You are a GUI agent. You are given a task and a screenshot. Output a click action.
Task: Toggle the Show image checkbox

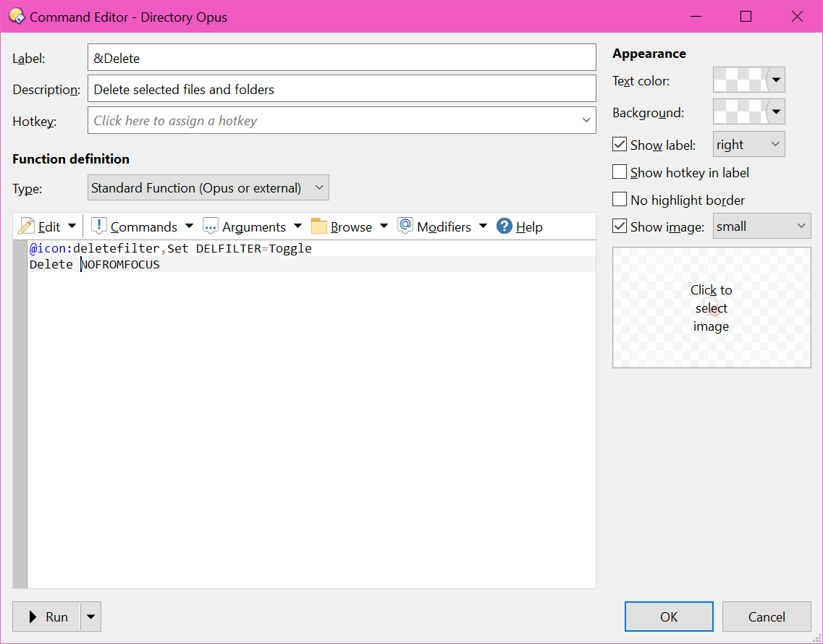[x=620, y=226]
